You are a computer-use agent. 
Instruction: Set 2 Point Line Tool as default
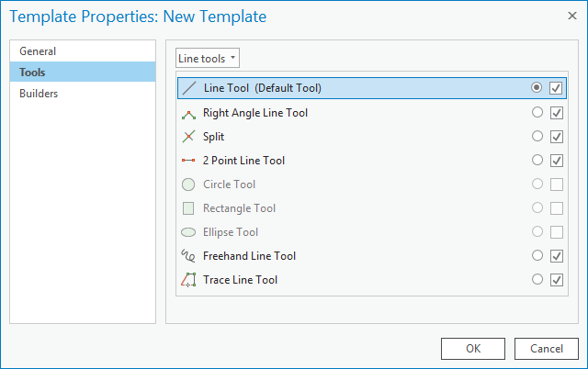(x=537, y=161)
